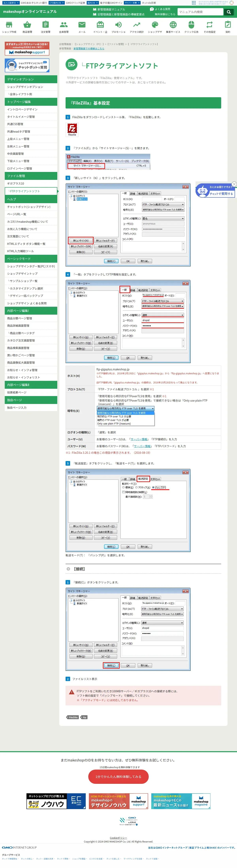Screen dimensions: 237x868
Task: Click the GMO INTERNET GROUP footer logo
Action: coord(19,847)
